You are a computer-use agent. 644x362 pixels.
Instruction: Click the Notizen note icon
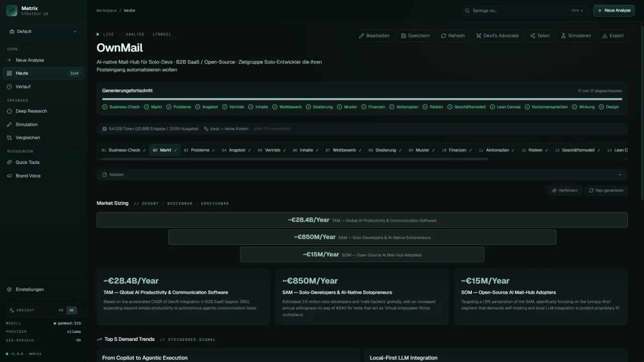point(105,174)
